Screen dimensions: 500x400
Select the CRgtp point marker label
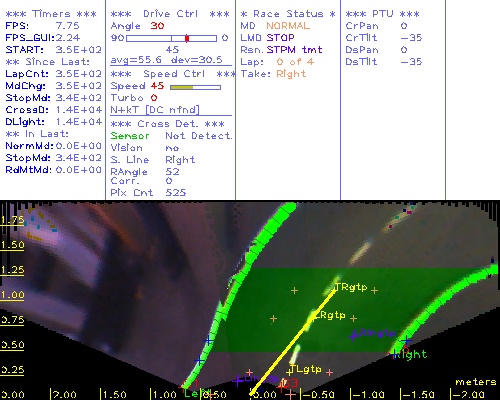[330, 315]
